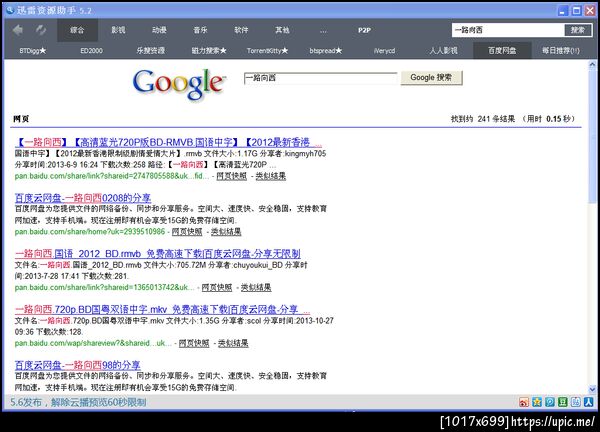Open the 百度云网盘-一路向西98的分享 link
The image size is (600, 432).
point(78,365)
